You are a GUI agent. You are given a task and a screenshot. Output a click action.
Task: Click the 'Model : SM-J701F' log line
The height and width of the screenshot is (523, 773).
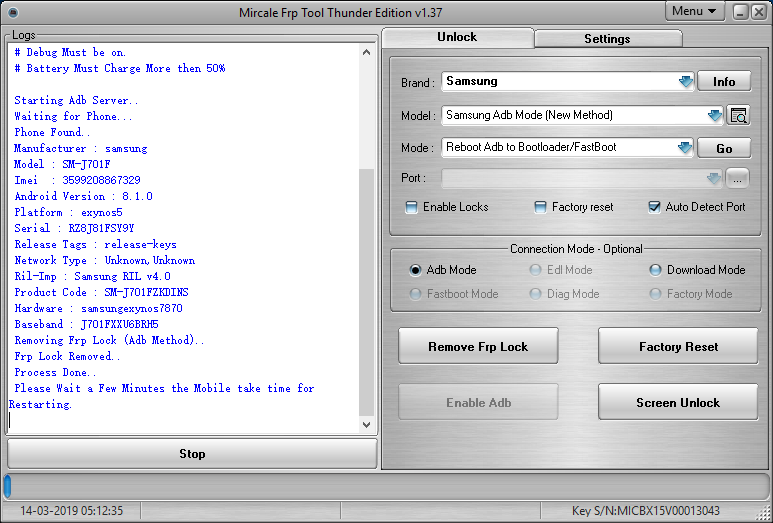pyautogui.click(x=62, y=164)
